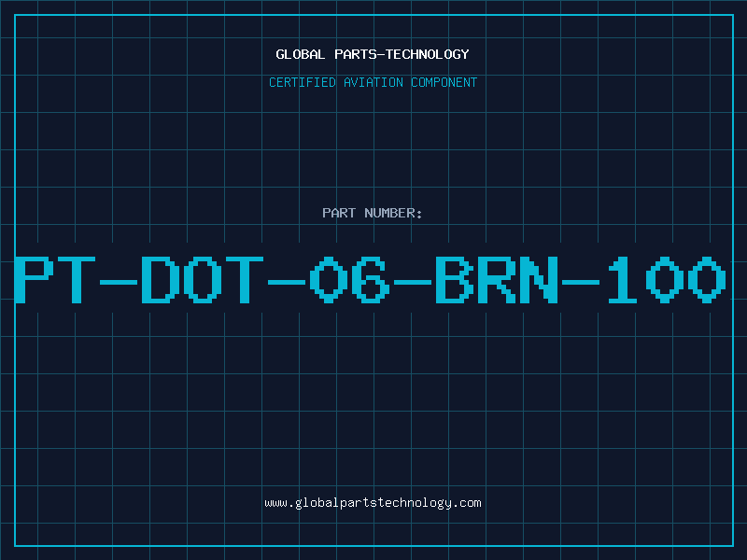Click the PART NUMBER: label
Screen dimensions: 747x560
(373, 213)
